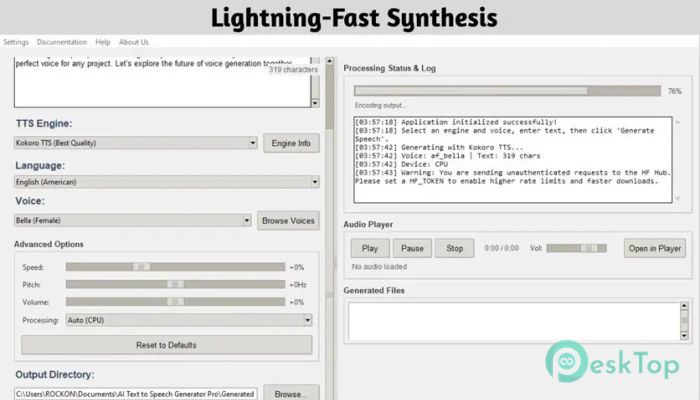
Task: Adjust the audio player Vol slider
Action: pyautogui.click(x=576, y=248)
